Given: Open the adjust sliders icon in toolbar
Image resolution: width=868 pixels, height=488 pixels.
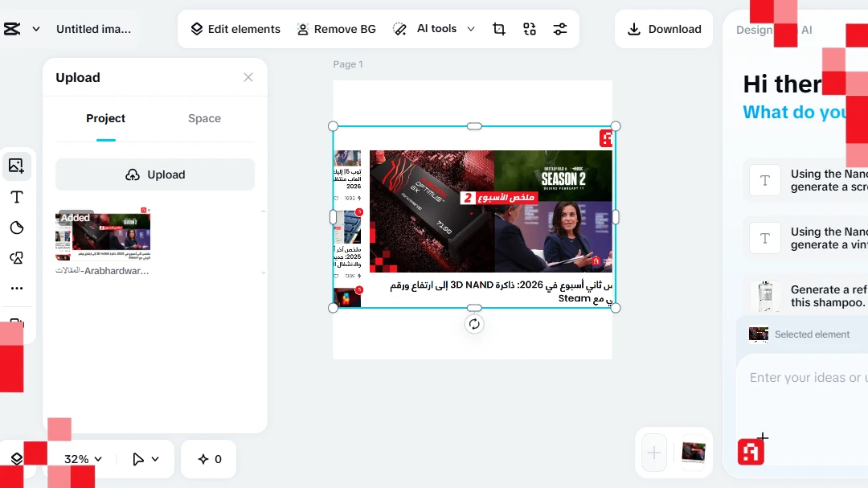Looking at the screenshot, I should (x=560, y=29).
